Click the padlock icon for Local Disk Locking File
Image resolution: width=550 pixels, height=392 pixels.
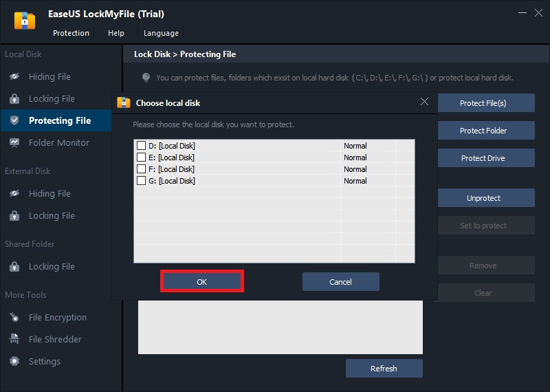click(14, 99)
